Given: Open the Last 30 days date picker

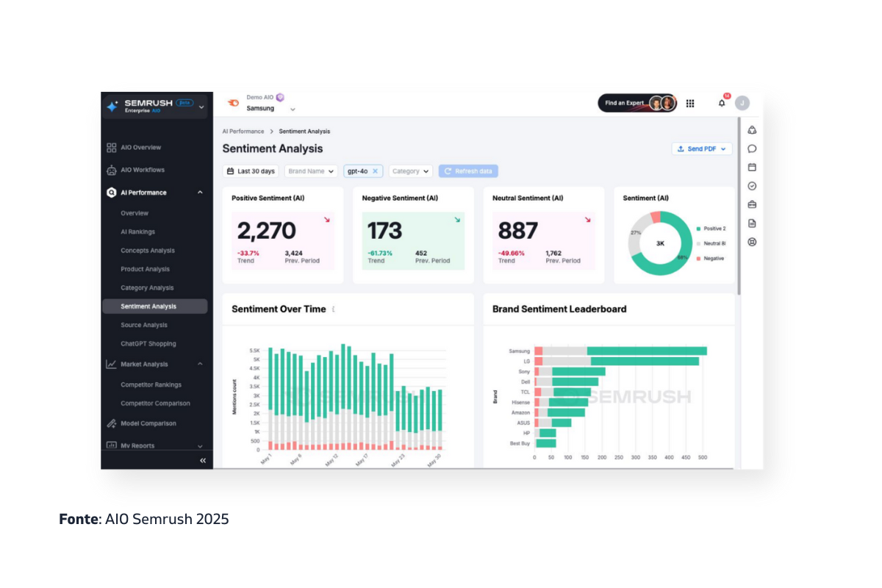Looking at the screenshot, I should click(251, 171).
